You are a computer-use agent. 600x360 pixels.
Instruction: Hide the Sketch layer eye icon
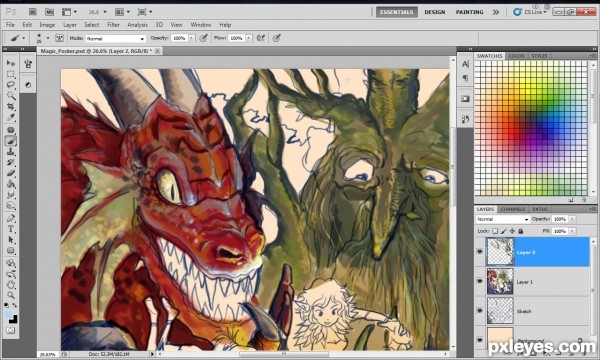click(479, 311)
